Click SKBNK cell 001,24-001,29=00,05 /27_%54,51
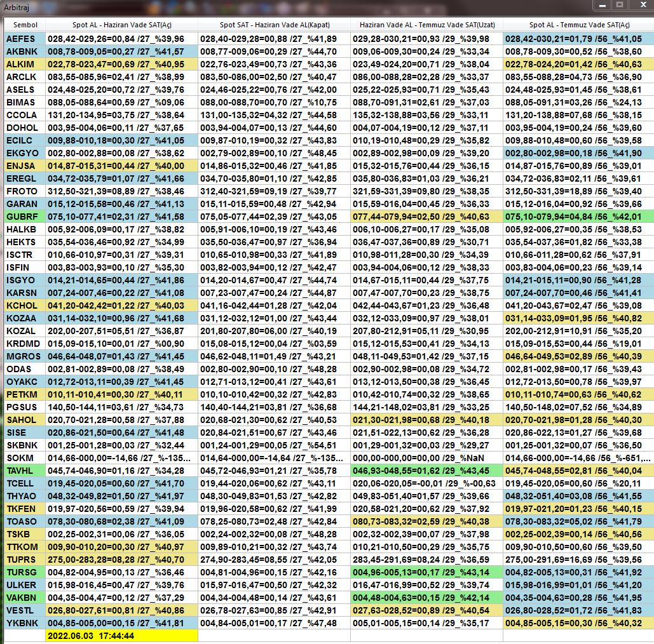 tap(274, 446)
